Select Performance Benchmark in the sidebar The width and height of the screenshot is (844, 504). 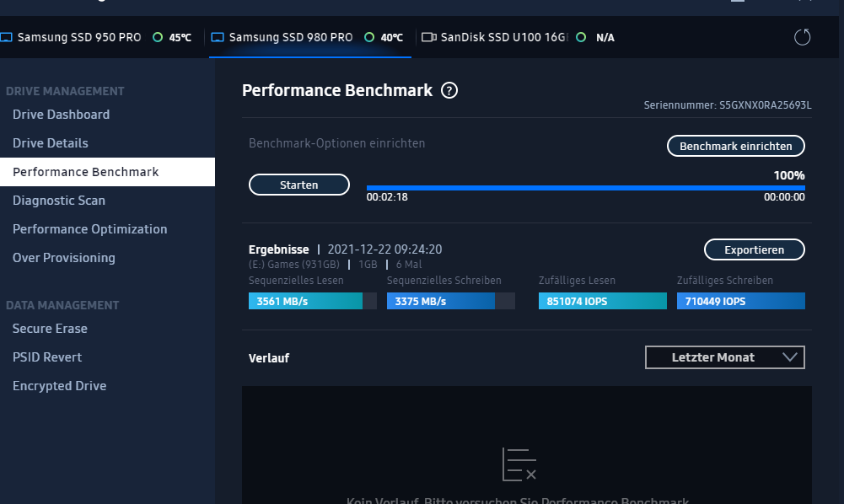[107, 172]
